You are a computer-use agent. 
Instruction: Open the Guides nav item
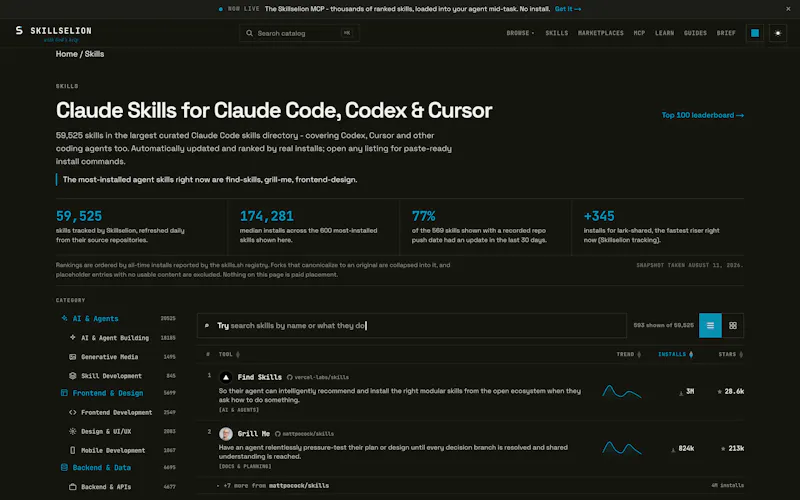[x=695, y=33]
